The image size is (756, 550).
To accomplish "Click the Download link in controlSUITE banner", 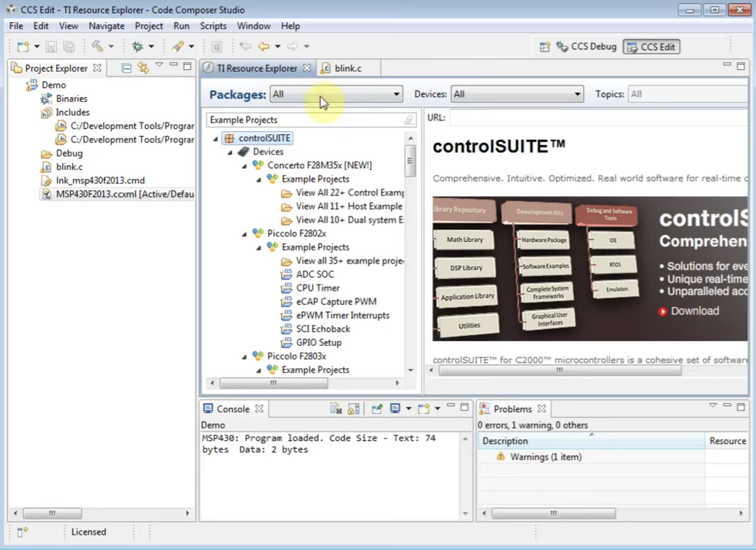I will [x=695, y=311].
